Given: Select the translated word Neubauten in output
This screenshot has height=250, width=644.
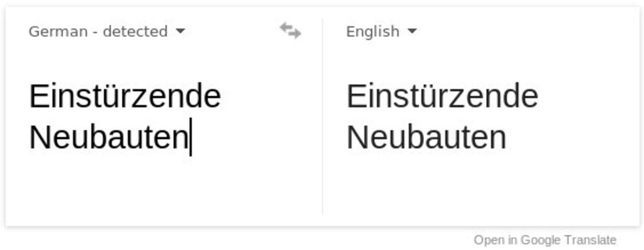Looking at the screenshot, I should [426, 138].
